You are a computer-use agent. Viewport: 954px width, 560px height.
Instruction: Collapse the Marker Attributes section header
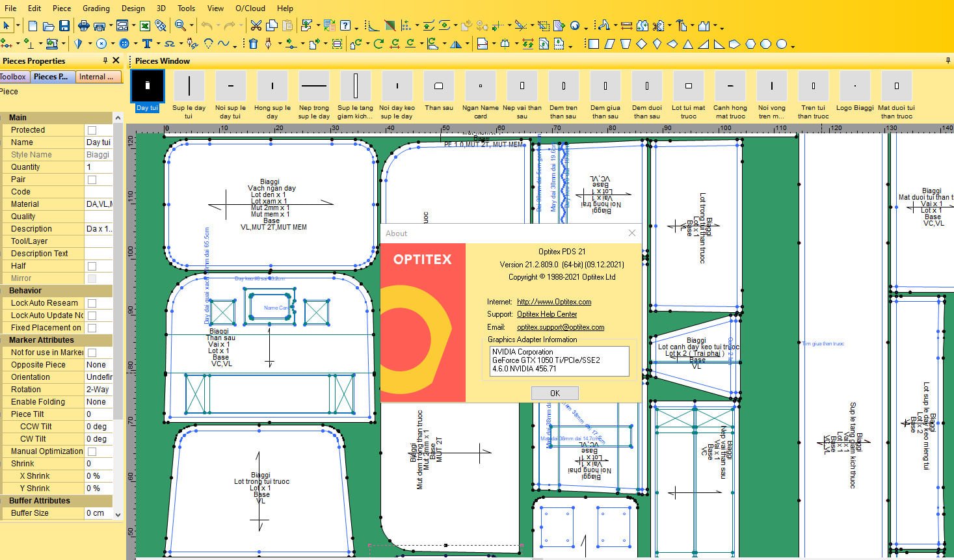(56, 340)
